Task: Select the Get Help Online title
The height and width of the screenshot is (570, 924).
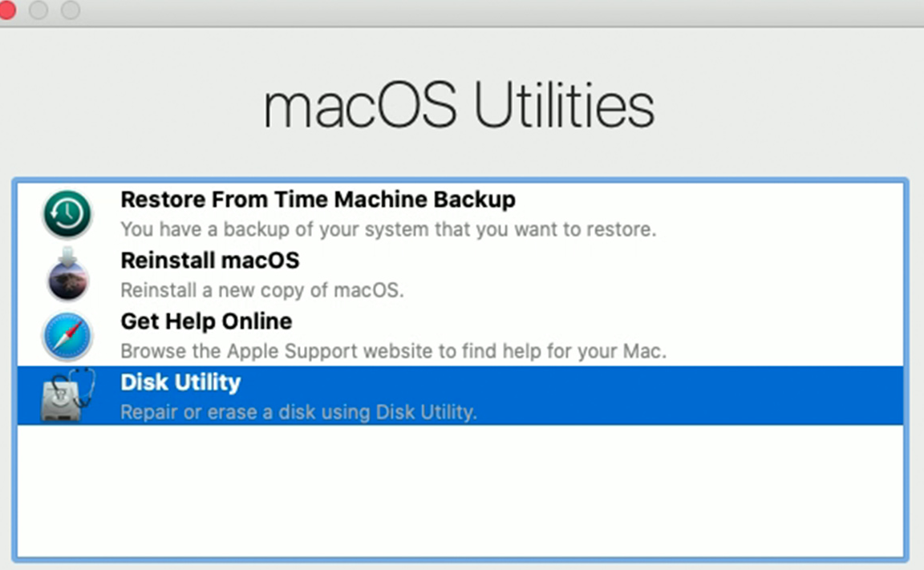Action: coord(206,321)
